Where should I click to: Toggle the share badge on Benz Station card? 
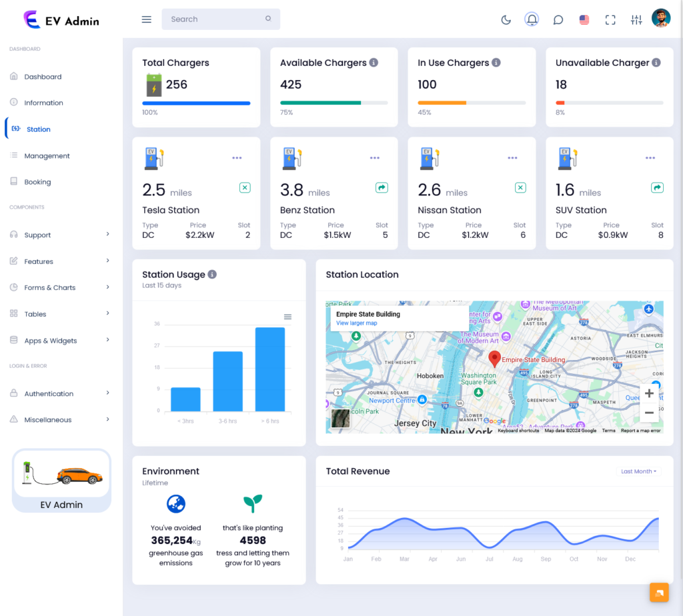pyautogui.click(x=382, y=187)
